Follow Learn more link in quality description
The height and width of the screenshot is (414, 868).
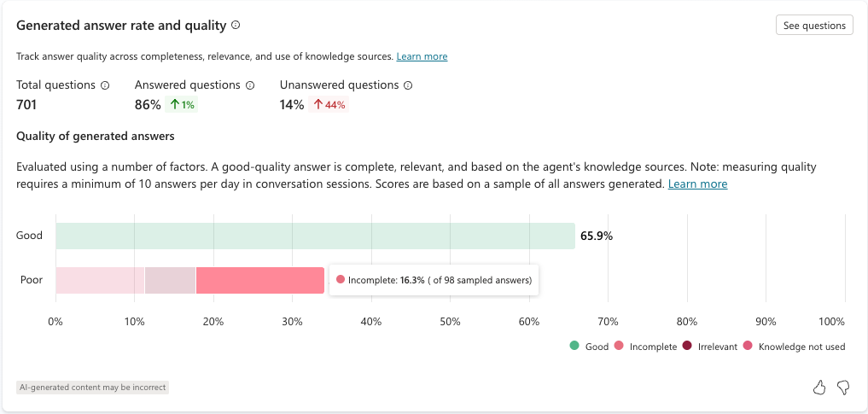(x=697, y=184)
